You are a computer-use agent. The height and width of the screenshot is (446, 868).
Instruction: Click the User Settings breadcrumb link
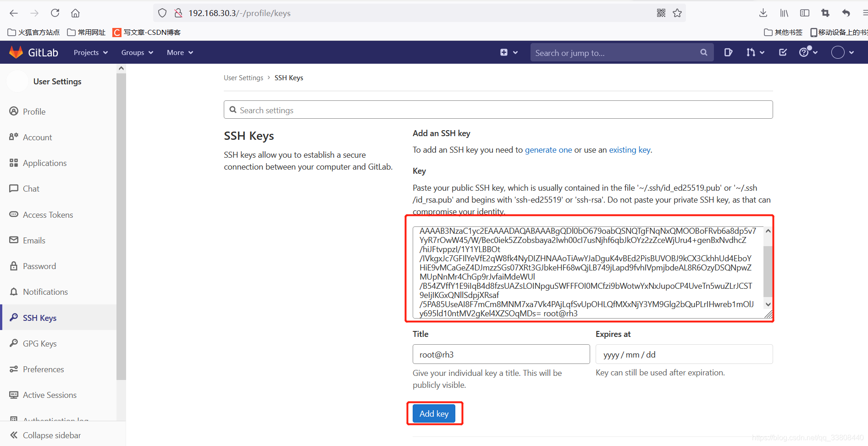[243, 78]
